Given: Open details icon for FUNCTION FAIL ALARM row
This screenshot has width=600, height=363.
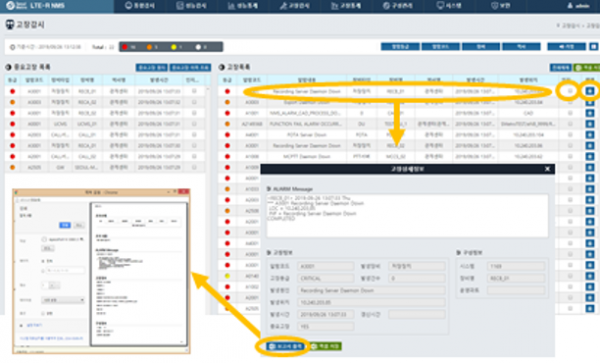Looking at the screenshot, I should [590, 124].
